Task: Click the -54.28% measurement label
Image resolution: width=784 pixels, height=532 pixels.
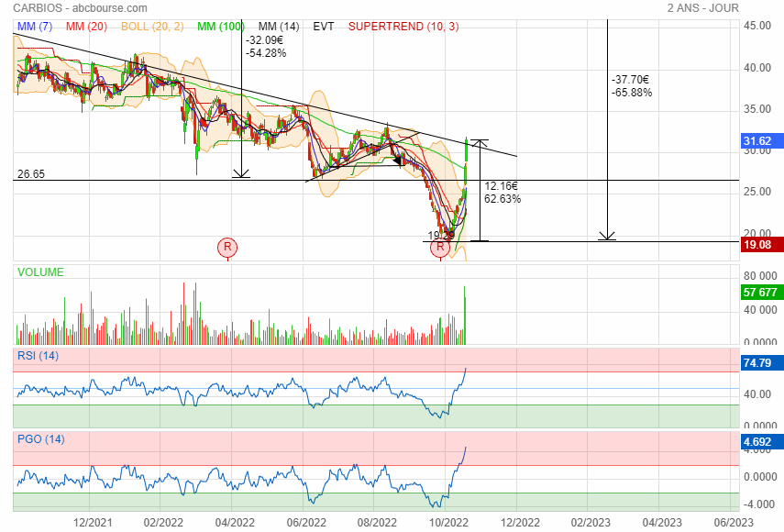Action: pos(266,53)
